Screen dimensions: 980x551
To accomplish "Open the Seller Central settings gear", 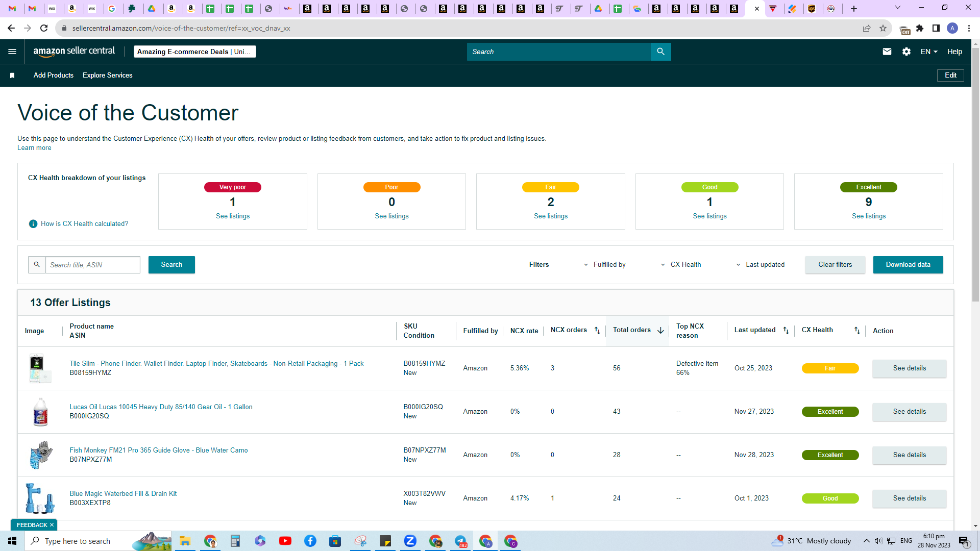I will (x=906, y=52).
